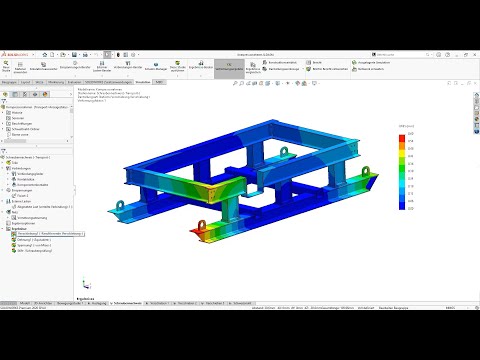Select Sensoren in the feature tree
This screenshot has width=480, height=360.
coord(18,118)
